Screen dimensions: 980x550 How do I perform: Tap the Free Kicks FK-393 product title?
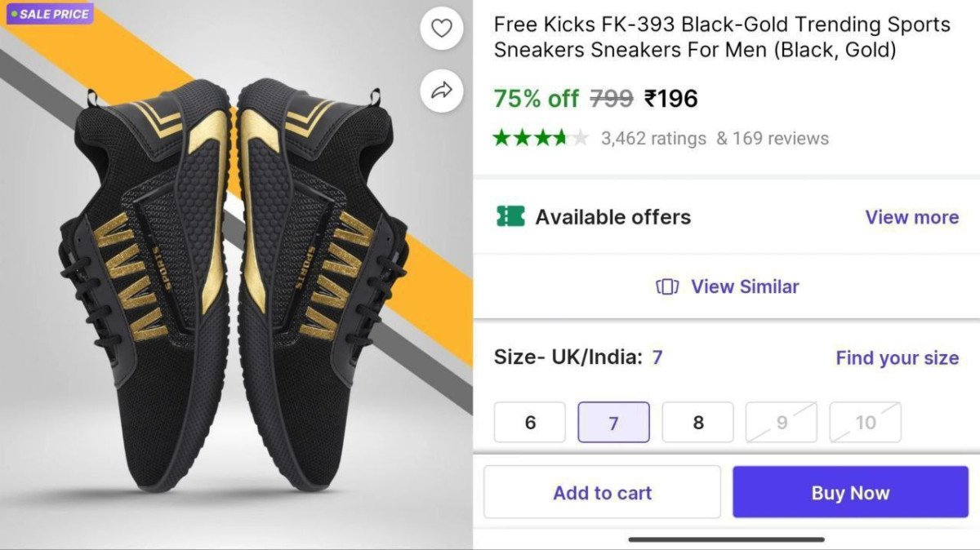(x=722, y=38)
